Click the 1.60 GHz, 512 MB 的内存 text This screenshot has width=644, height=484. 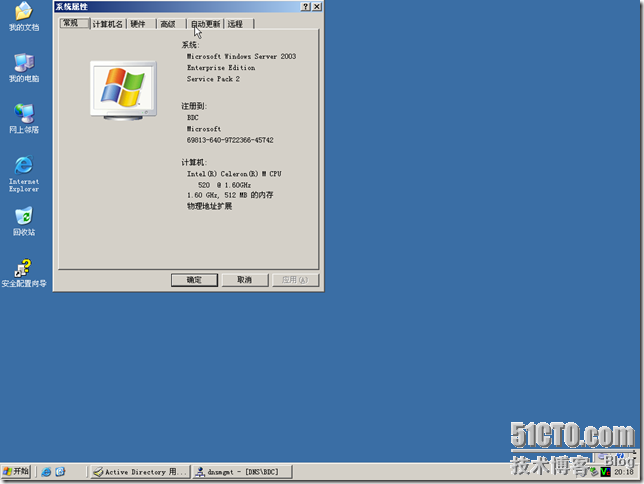tap(230, 195)
